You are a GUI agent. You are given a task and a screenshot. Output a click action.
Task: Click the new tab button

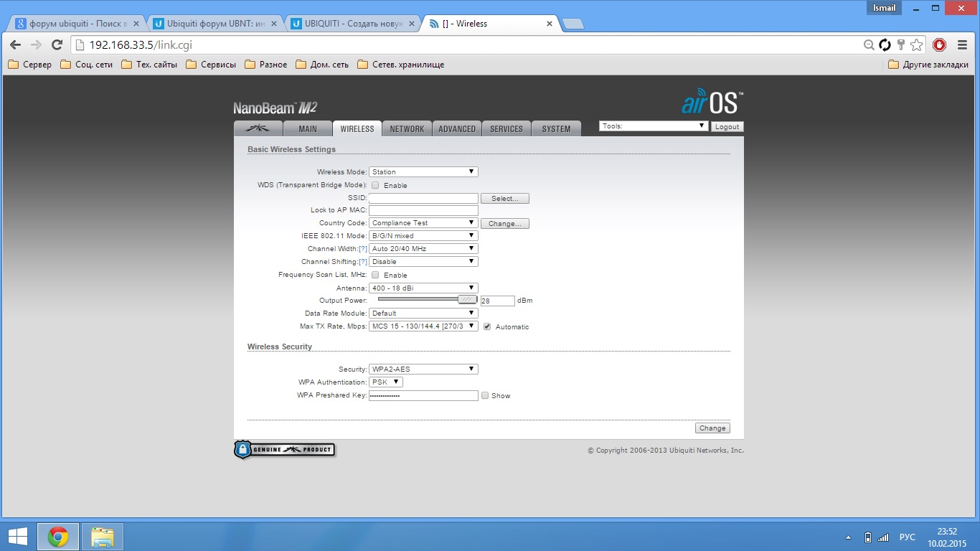click(x=573, y=24)
